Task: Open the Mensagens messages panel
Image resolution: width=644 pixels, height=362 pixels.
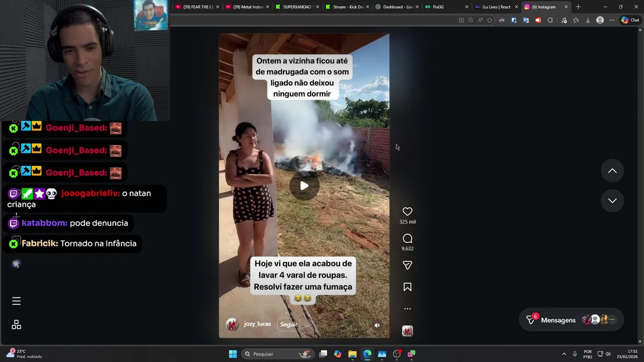Action: click(x=571, y=320)
